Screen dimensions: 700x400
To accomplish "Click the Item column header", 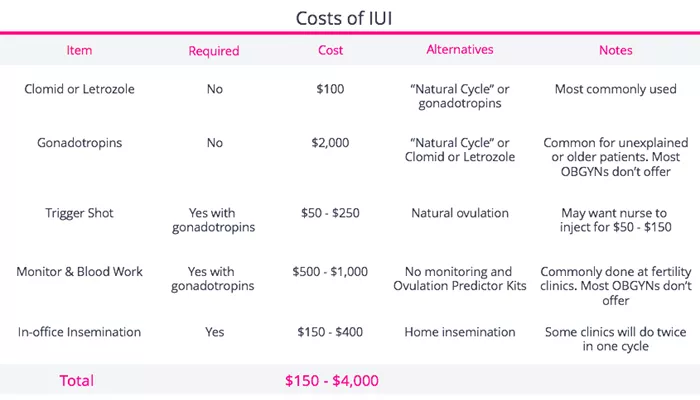I will [x=79, y=50].
